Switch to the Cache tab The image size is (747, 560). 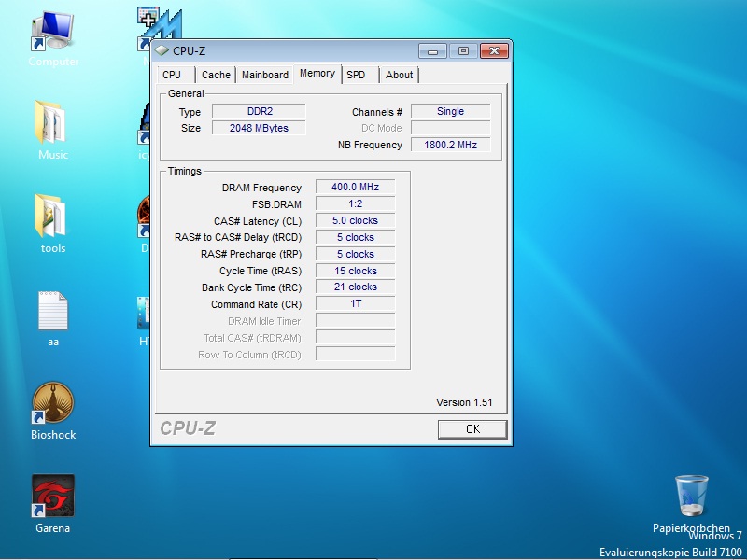click(216, 75)
